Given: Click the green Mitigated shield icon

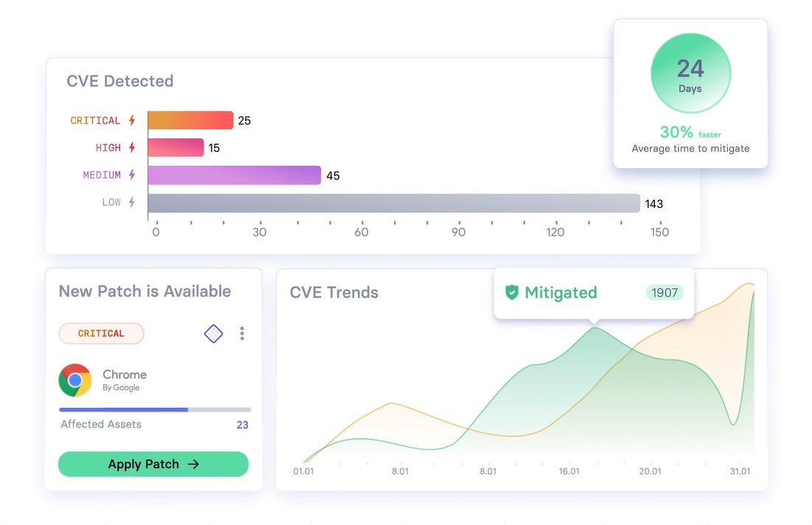Looking at the screenshot, I should click(x=512, y=293).
